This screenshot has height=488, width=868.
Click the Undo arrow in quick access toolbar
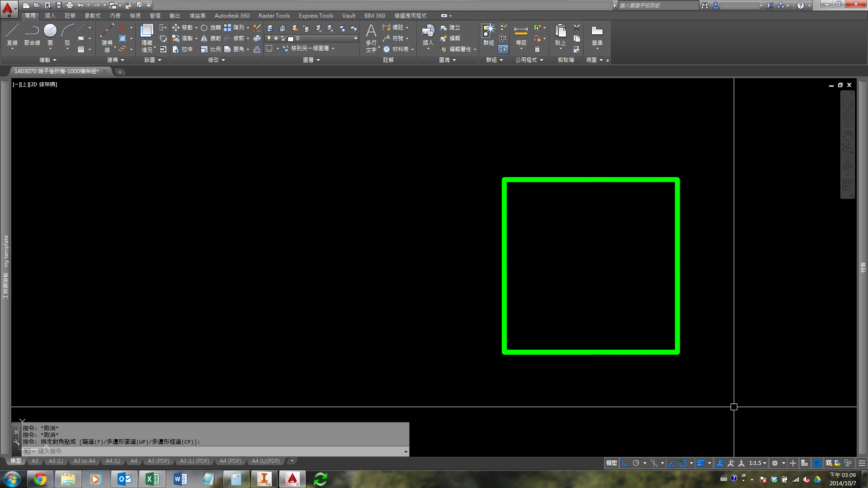(80, 5)
